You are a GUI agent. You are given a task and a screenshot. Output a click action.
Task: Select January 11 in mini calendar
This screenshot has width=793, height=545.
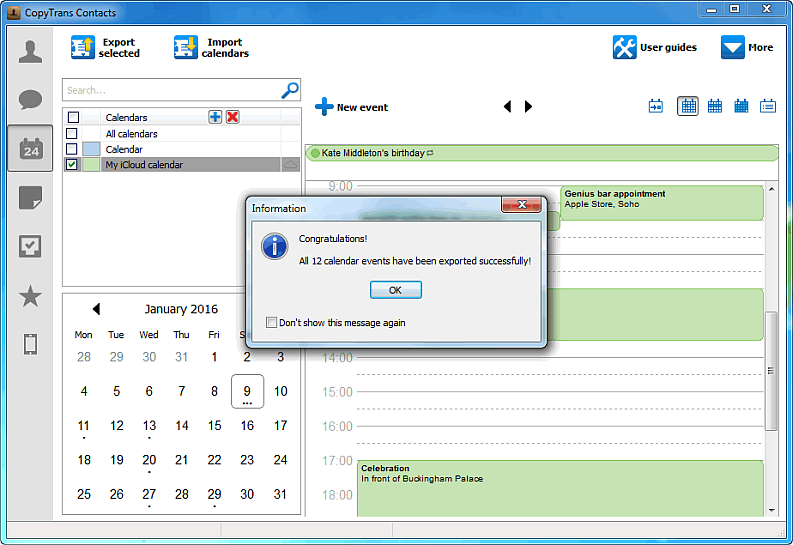[x=84, y=426]
